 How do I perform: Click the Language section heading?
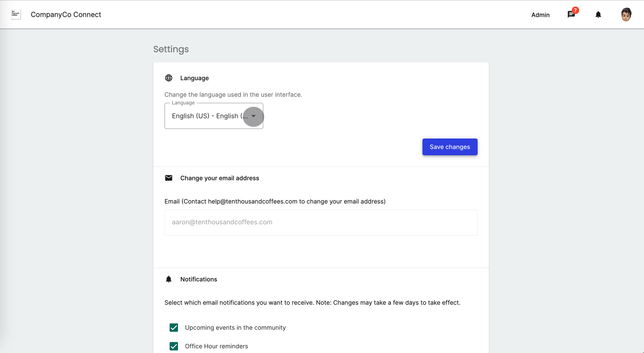coord(194,78)
